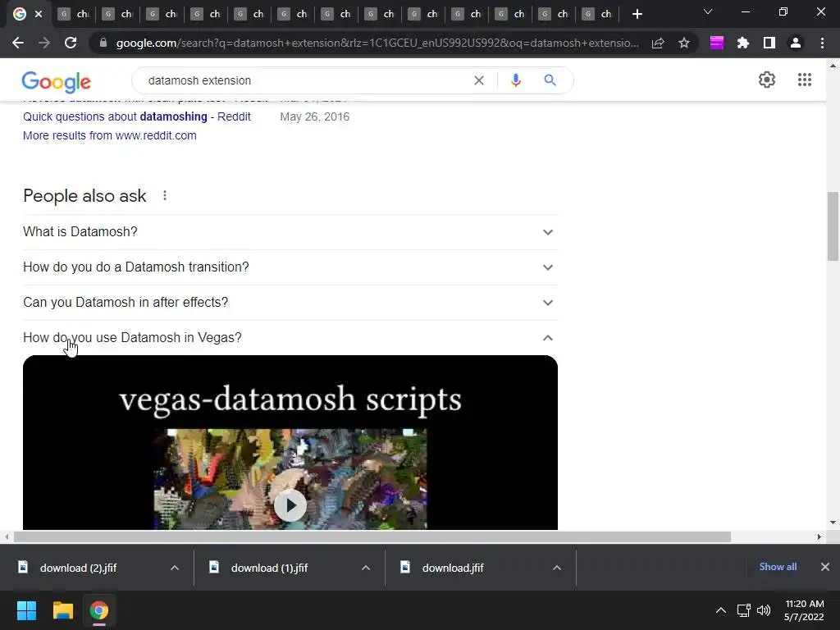Expand 'Can you Datamosh in after effects?'
The image size is (840, 630).
click(x=290, y=303)
